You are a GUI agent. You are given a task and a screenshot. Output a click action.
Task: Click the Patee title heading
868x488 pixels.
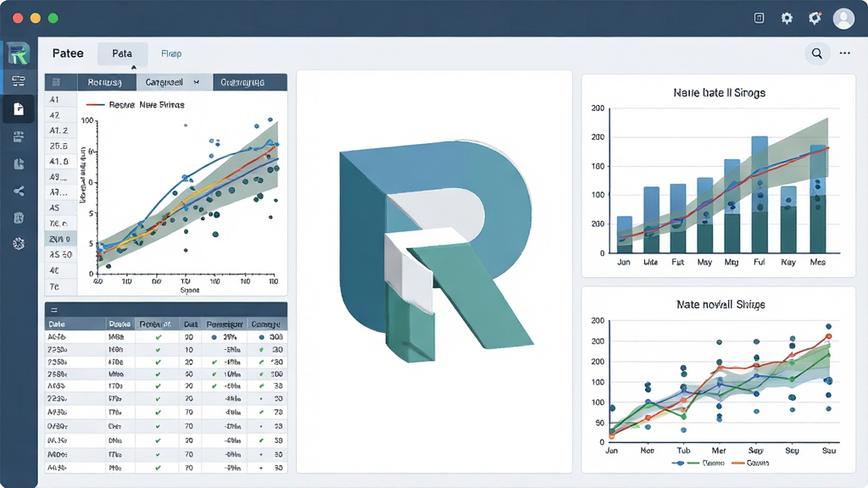[x=68, y=53]
